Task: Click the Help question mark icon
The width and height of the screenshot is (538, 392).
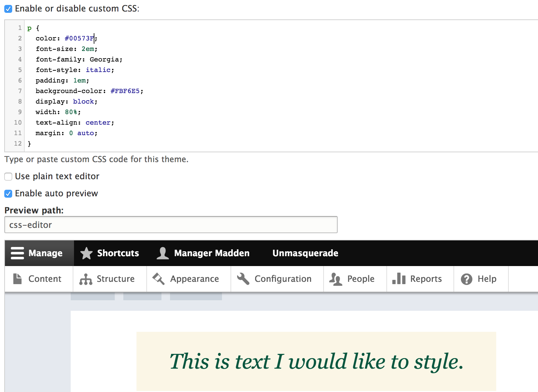Action: (466, 279)
